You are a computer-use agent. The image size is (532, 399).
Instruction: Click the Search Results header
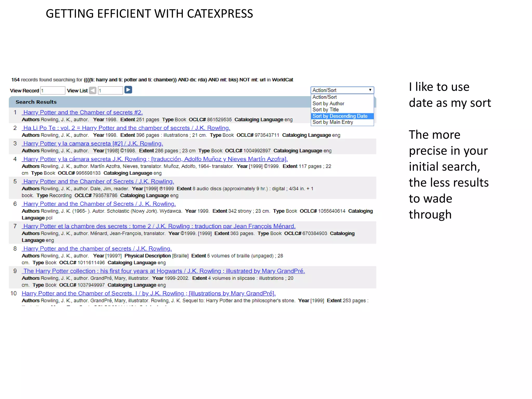pos(36,102)
